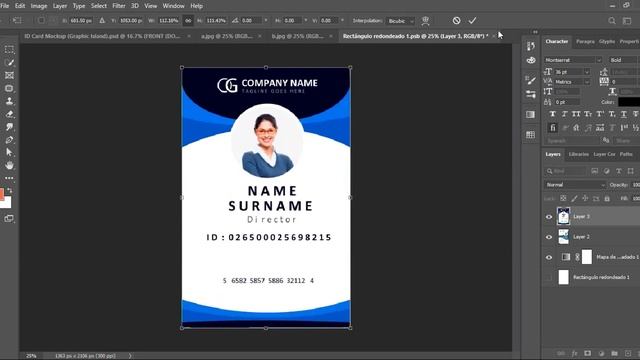Click the screen mode icon

[x=9, y=218]
